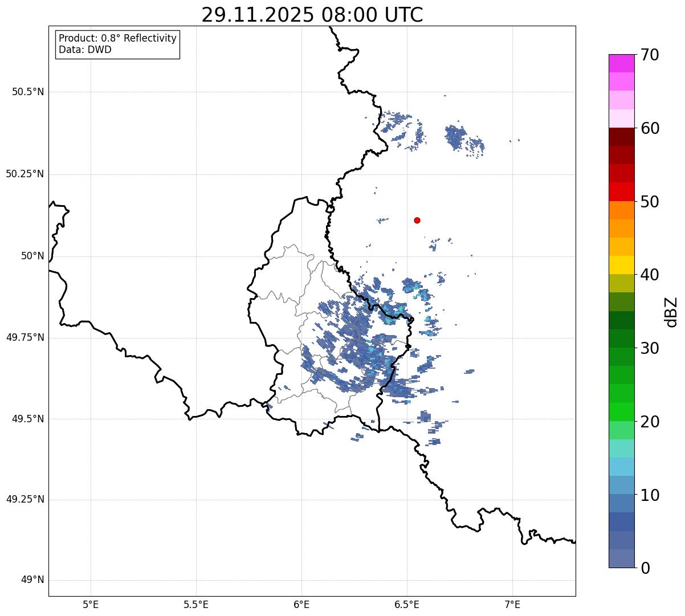Click the latitude label 50.25°N
The height and width of the screenshot is (616, 685).
[25, 174]
